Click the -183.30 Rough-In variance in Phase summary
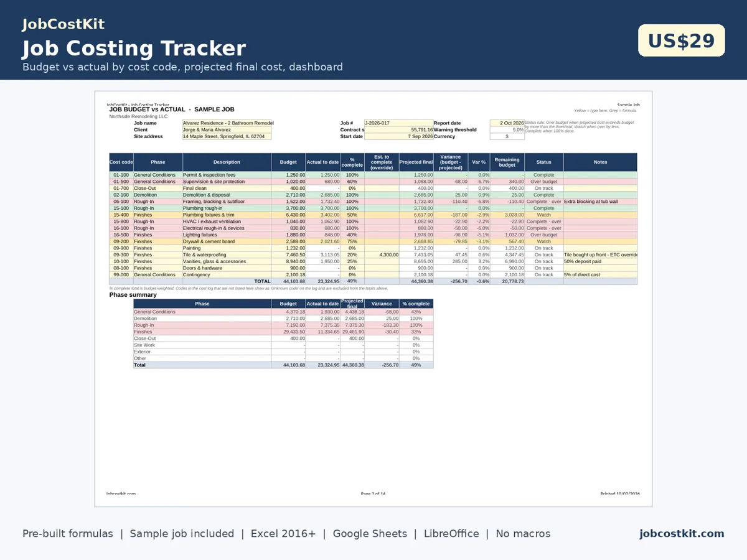This screenshot has height=560, width=747. [x=382, y=325]
